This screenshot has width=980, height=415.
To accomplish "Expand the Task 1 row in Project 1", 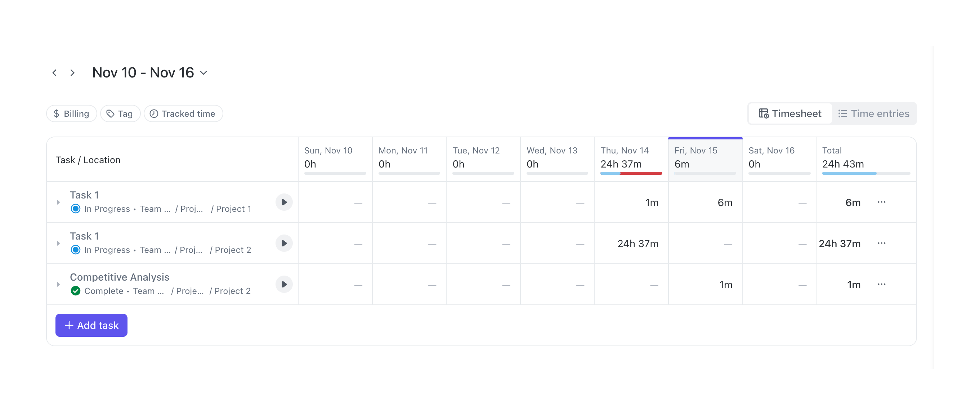I will pos(58,202).
